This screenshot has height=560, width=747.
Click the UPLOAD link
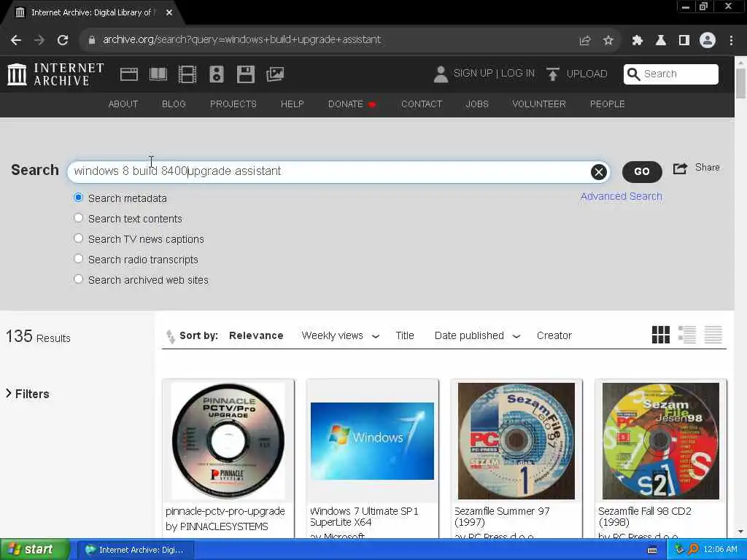coord(587,74)
